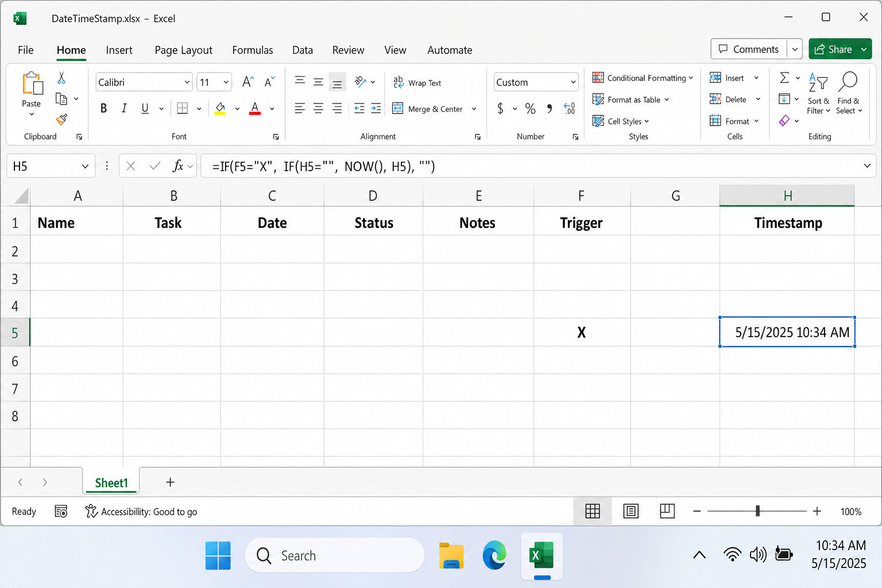Expand the formula bar chevron
The image size is (882, 588).
867,166
